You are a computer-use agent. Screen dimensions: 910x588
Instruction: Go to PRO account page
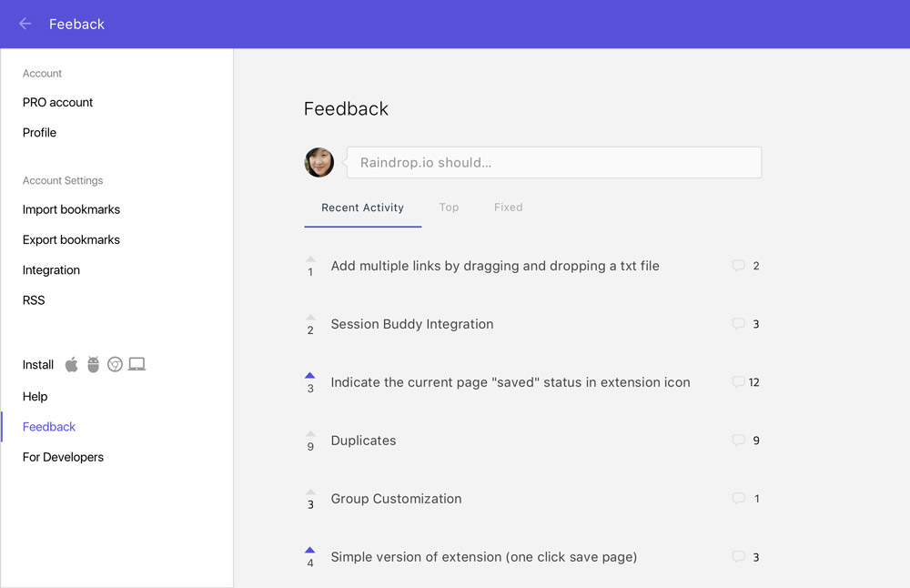(x=57, y=103)
